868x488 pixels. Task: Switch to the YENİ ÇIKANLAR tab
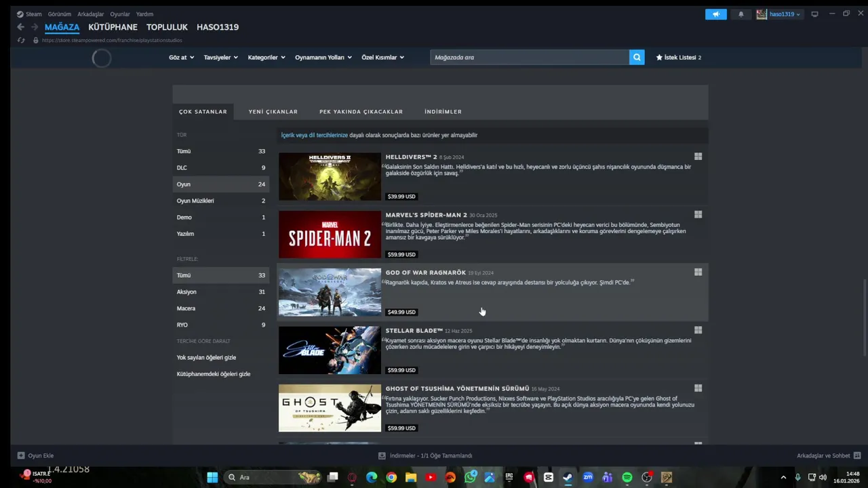(273, 111)
